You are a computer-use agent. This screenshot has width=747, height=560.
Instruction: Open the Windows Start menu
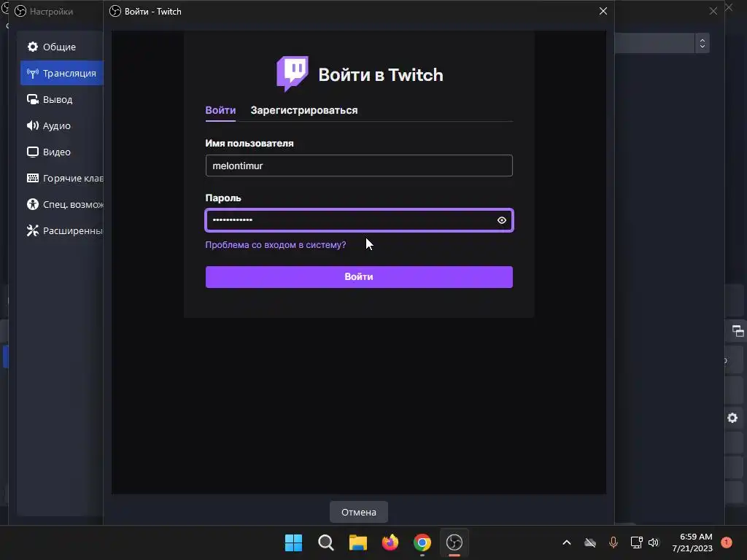293,542
